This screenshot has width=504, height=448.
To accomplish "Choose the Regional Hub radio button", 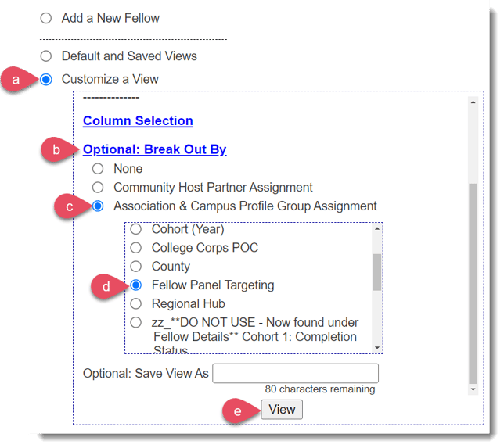I will tap(136, 303).
